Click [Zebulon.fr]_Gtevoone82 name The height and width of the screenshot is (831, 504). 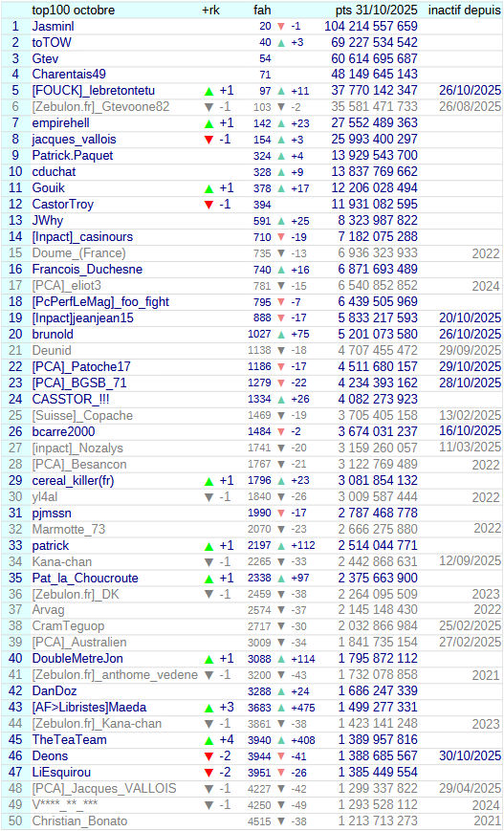[100, 106]
